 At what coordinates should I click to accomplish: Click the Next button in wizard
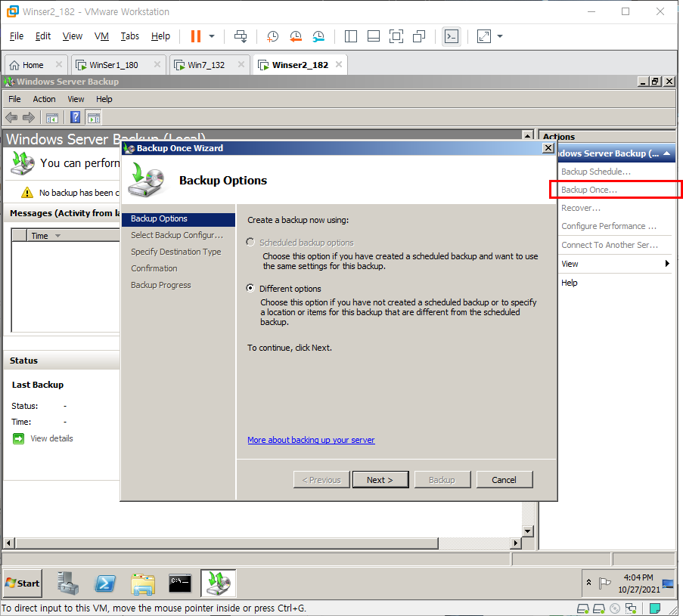click(x=380, y=480)
